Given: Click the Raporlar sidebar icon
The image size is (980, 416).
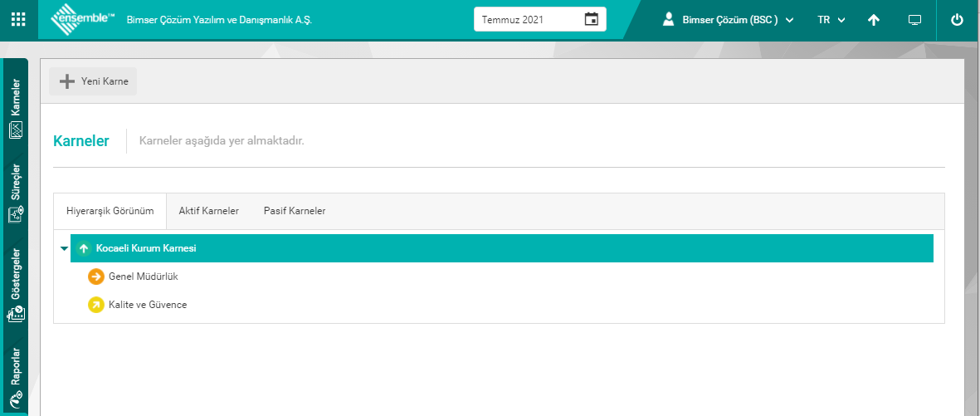Looking at the screenshot, I should [17, 399].
